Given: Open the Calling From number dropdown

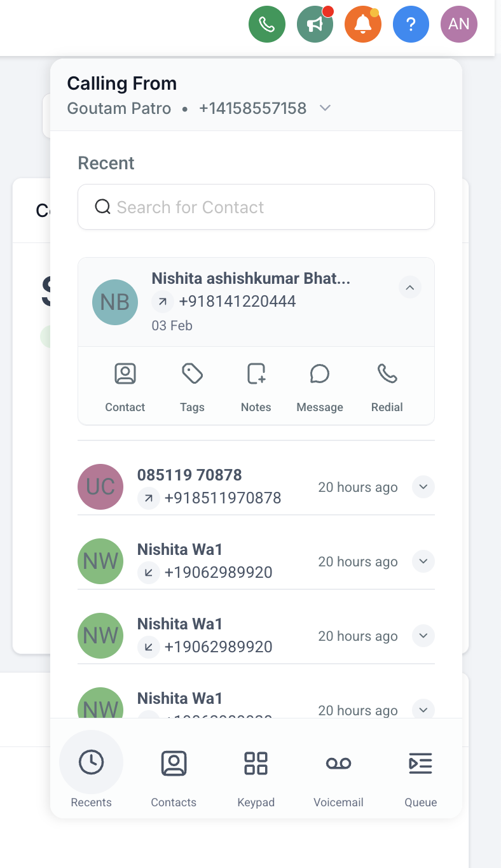Looking at the screenshot, I should [x=325, y=108].
